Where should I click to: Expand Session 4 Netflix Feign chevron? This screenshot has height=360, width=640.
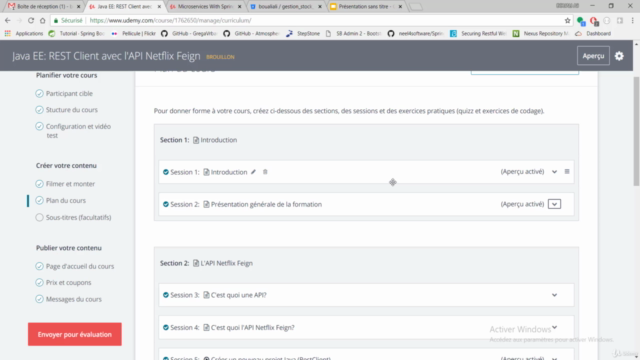tap(554, 327)
